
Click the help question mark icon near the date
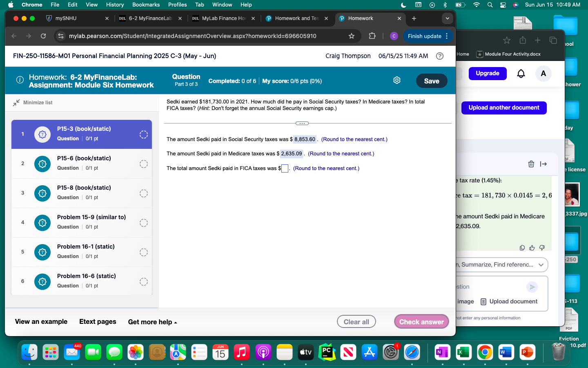coord(440,56)
